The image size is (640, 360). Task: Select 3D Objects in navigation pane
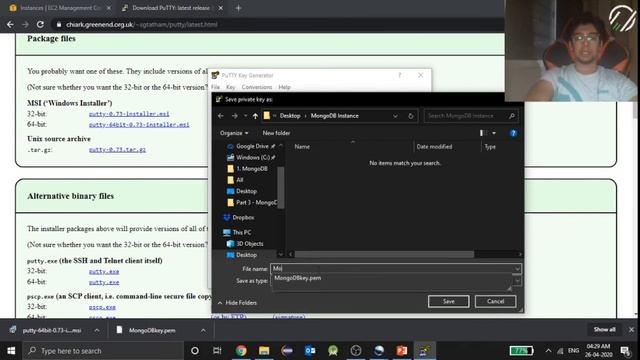(245, 244)
